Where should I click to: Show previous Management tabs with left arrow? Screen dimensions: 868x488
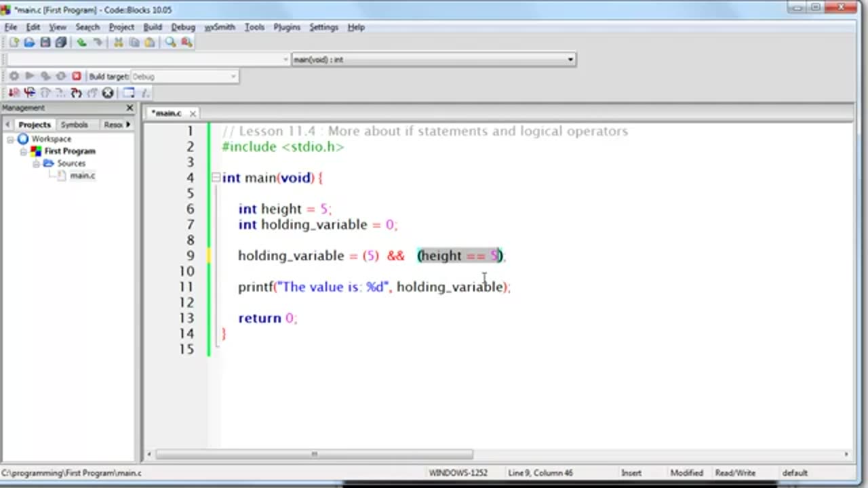[7, 125]
